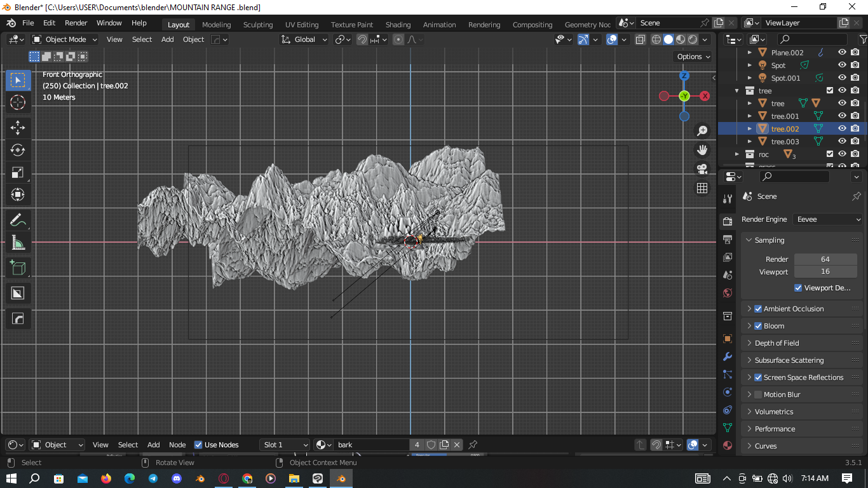Expand the roc collection in outliner
The width and height of the screenshot is (868, 488).
tap(737, 154)
